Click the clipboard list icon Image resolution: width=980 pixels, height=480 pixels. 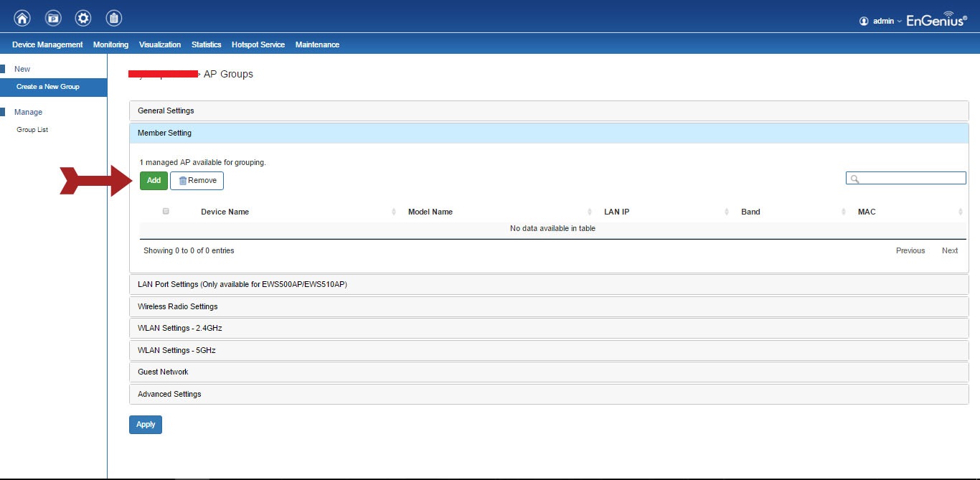[x=113, y=18]
